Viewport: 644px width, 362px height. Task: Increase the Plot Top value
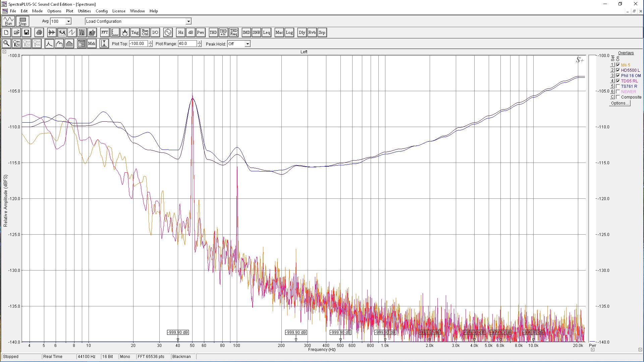150,42
